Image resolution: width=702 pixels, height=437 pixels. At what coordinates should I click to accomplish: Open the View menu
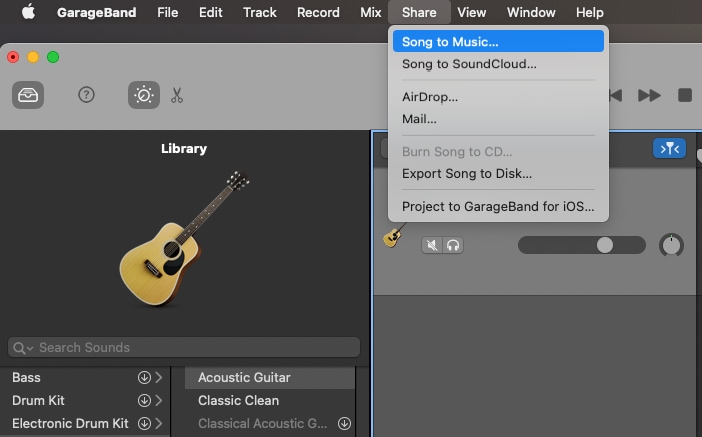point(471,12)
